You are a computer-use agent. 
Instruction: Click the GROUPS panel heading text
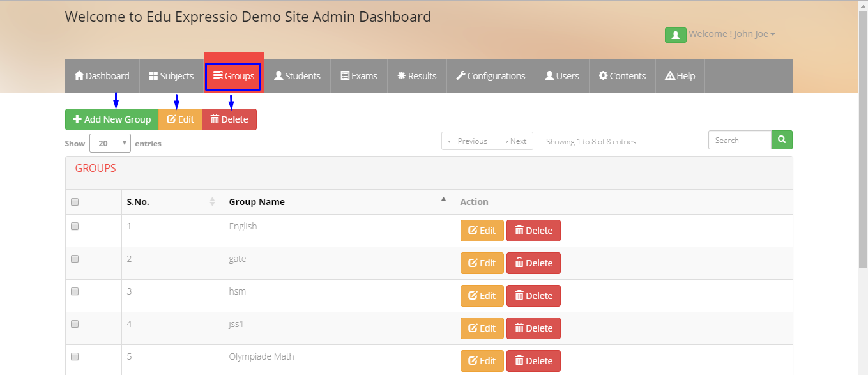pos(96,169)
